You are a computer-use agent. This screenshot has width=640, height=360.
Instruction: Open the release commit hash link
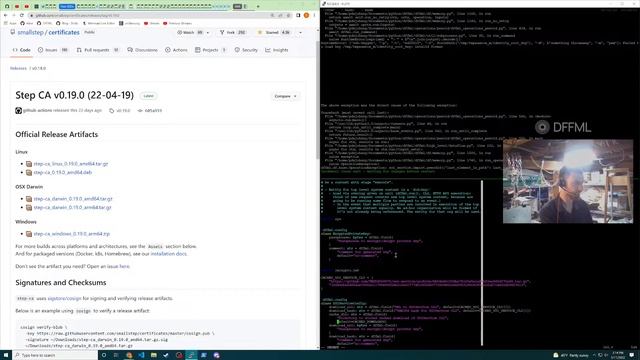(x=150, y=111)
